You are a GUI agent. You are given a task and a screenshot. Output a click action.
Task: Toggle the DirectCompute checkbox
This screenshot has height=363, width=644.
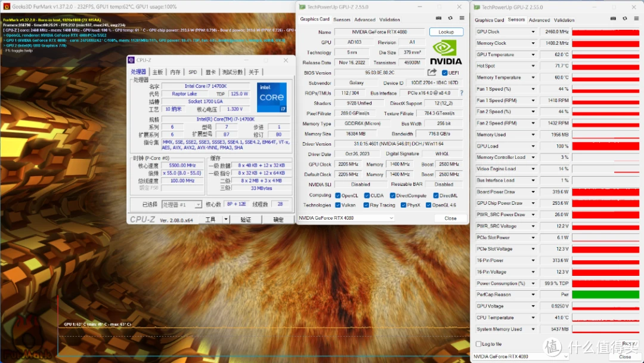pyautogui.click(x=392, y=196)
